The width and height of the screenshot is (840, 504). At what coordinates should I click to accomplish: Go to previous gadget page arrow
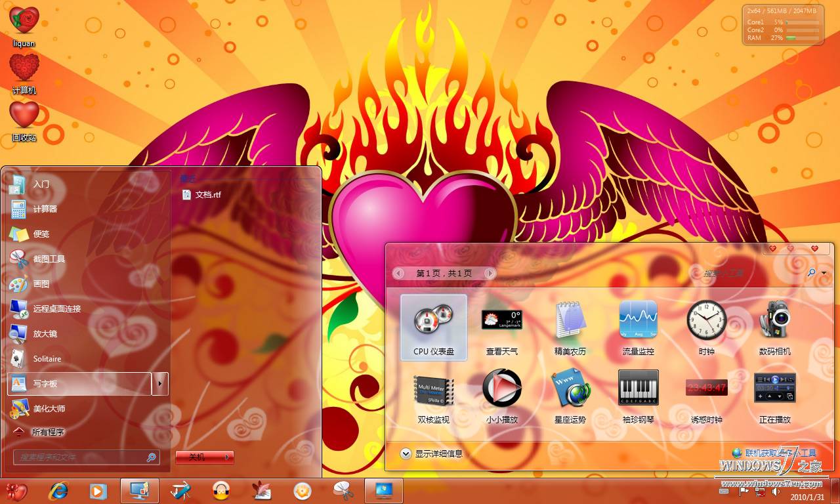pos(398,273)
